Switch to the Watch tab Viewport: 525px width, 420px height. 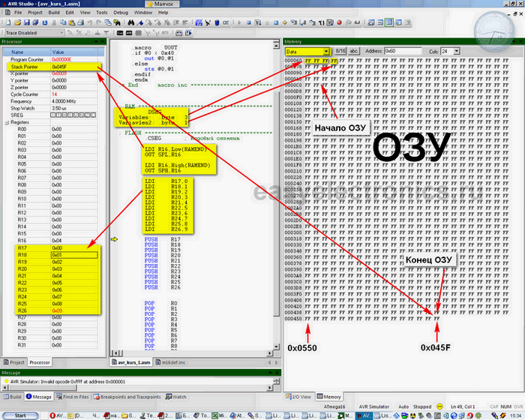[x=176, y=397]
